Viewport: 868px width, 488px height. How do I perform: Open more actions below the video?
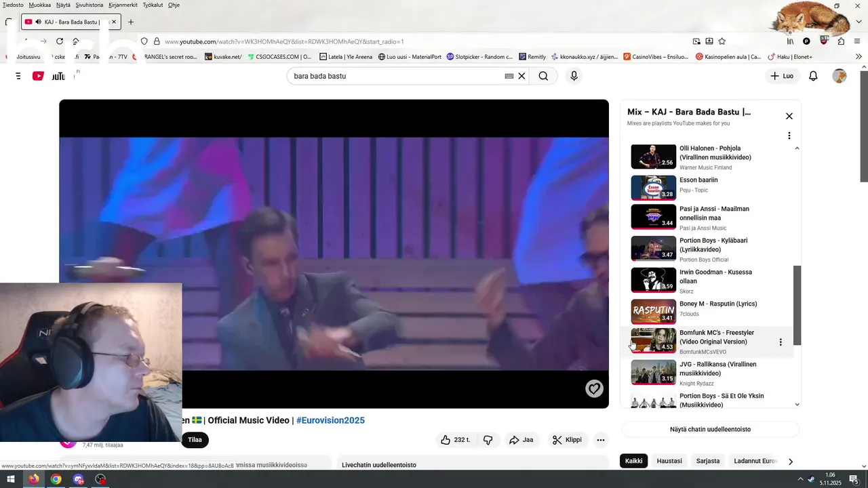pyautogui.click(x=601, y=440)
